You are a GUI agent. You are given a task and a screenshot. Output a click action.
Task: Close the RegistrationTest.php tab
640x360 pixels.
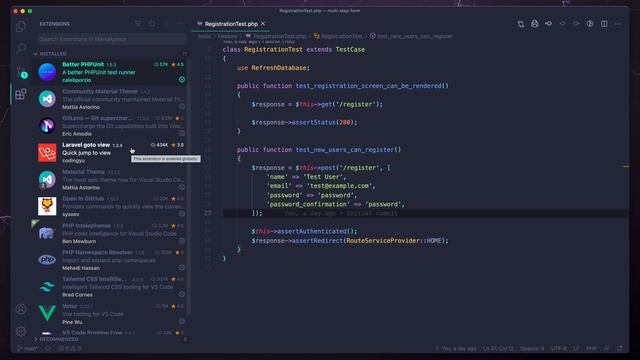(x=263, y=24)
